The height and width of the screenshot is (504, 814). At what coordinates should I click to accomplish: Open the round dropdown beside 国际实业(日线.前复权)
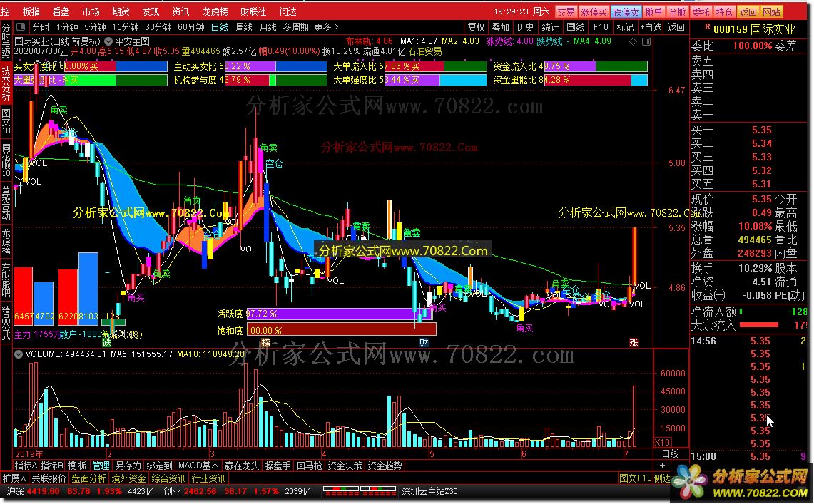point(108,41)
